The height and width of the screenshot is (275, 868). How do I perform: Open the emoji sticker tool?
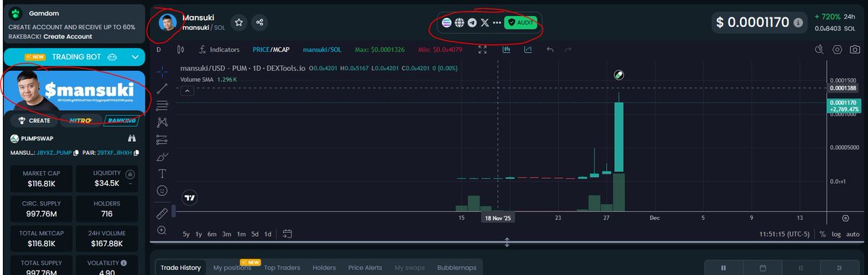point(163,191)
